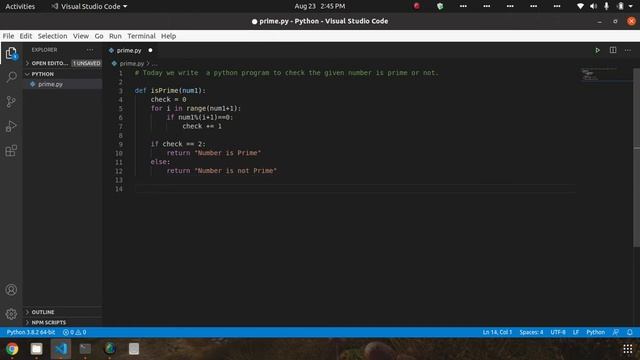Screen dimensions: 640x360
Task: Click the green shield tray icon
Action: (x=440, y=6)
